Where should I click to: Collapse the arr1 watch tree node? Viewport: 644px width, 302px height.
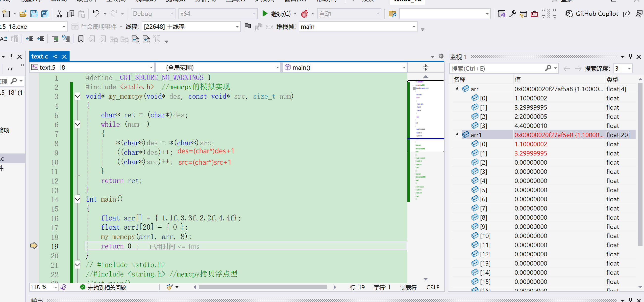click(457, 135)
